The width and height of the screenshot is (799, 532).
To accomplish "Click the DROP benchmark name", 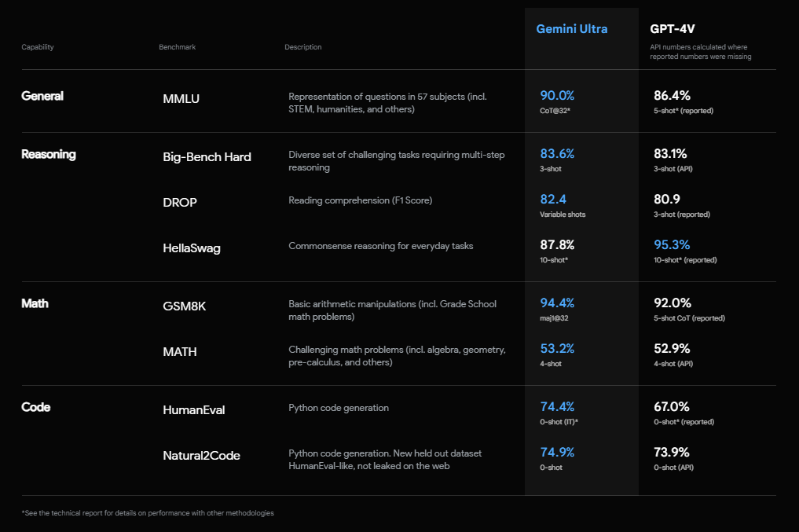I will (x=180, y=202).
